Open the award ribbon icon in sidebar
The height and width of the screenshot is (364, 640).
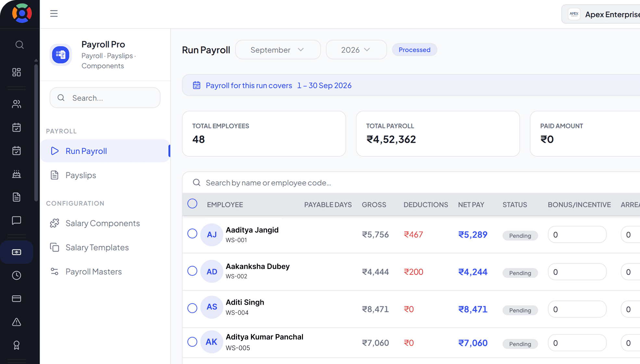[x=17, y=345]
